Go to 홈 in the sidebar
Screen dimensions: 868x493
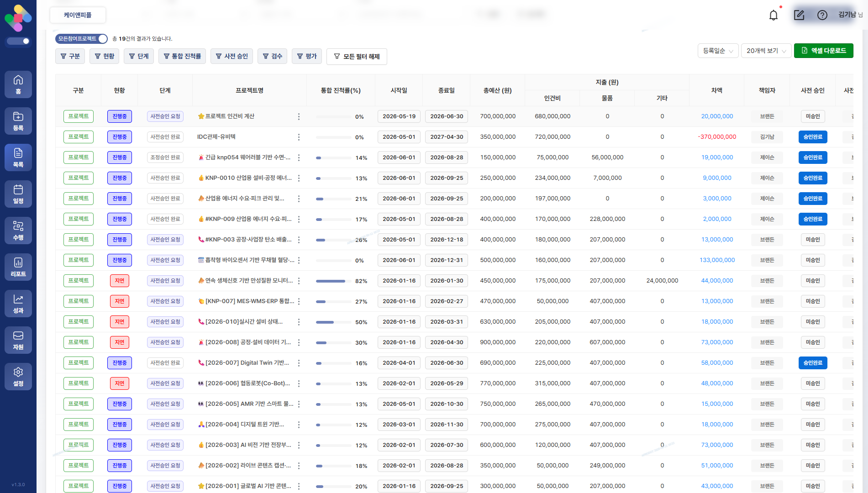pos(18,84)
